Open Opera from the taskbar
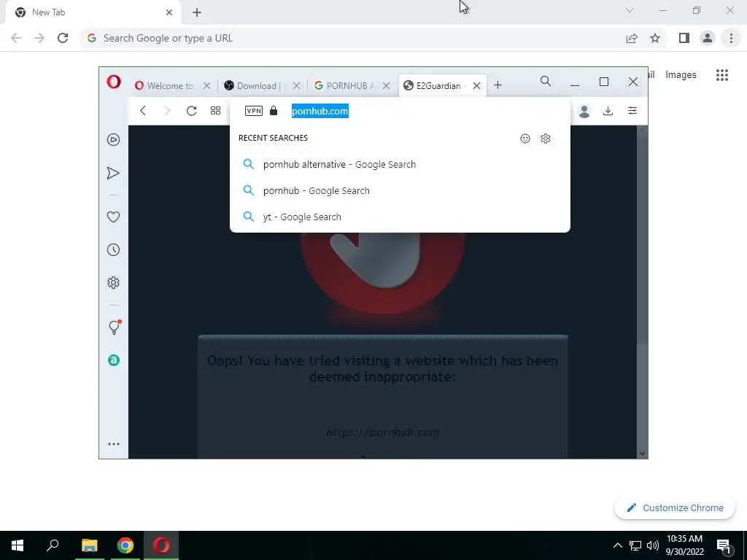This screenshot has height=560, width=747. pos(161,545)
